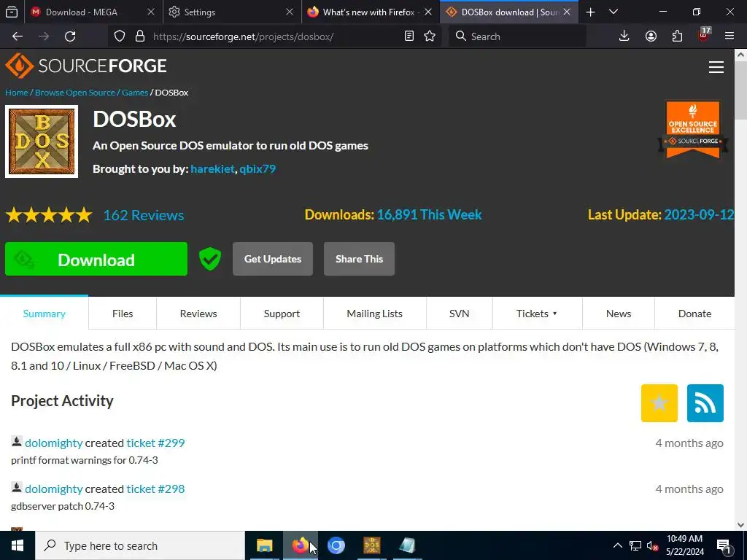
Task: Open Chrome from the taskbar
Action: tap(336, 545)
